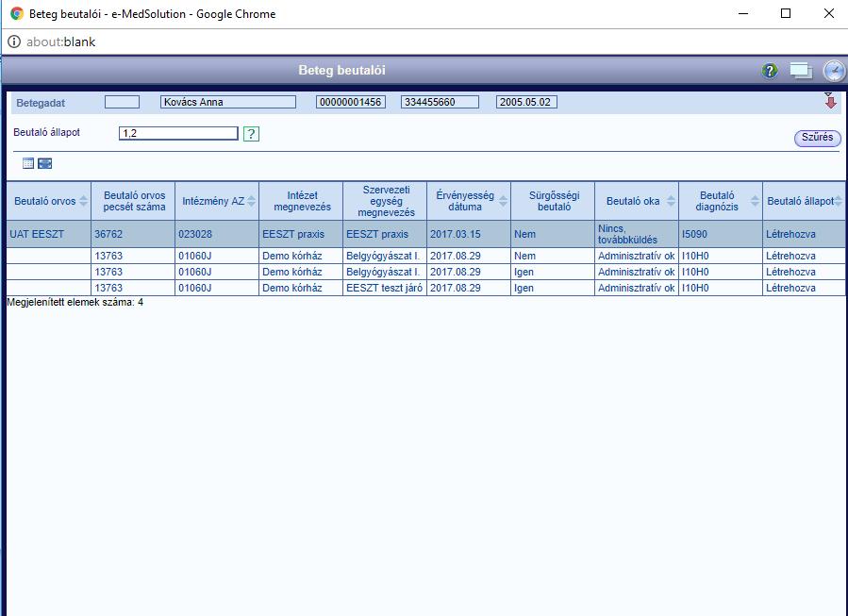
Task: Click the 36762 stamp number cell
Action: coord(133,234)
